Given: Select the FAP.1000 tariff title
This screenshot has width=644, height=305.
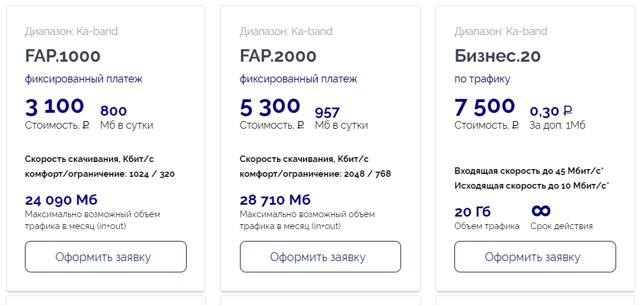Looking at the screenshot, I should [x=63, y=56].
